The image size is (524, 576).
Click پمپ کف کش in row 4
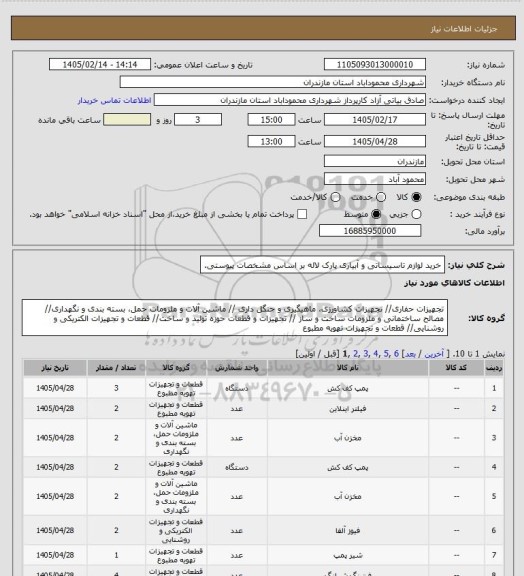348,467
